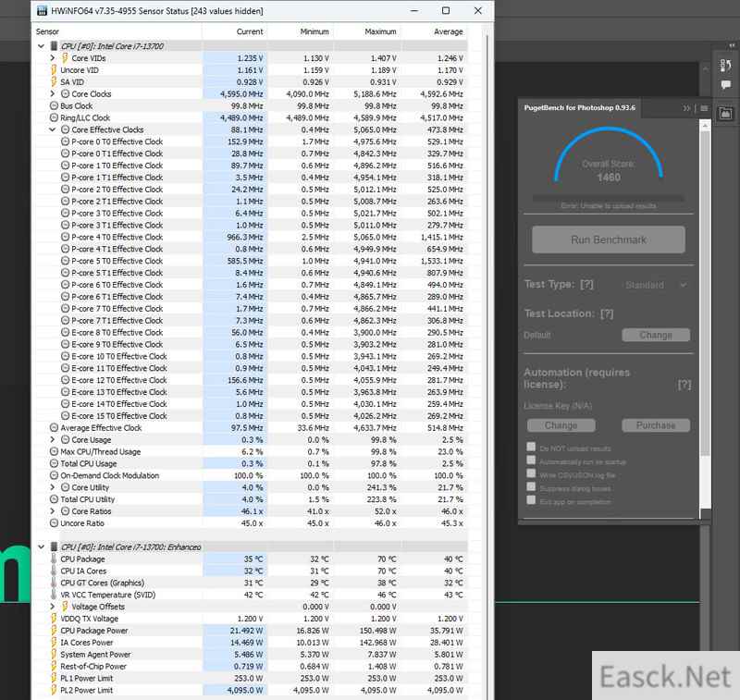The width and height of the screenshot is (740, 700).
Task: Open the History panel icon in Photoshop's right dock
Action: coord(725,66)
